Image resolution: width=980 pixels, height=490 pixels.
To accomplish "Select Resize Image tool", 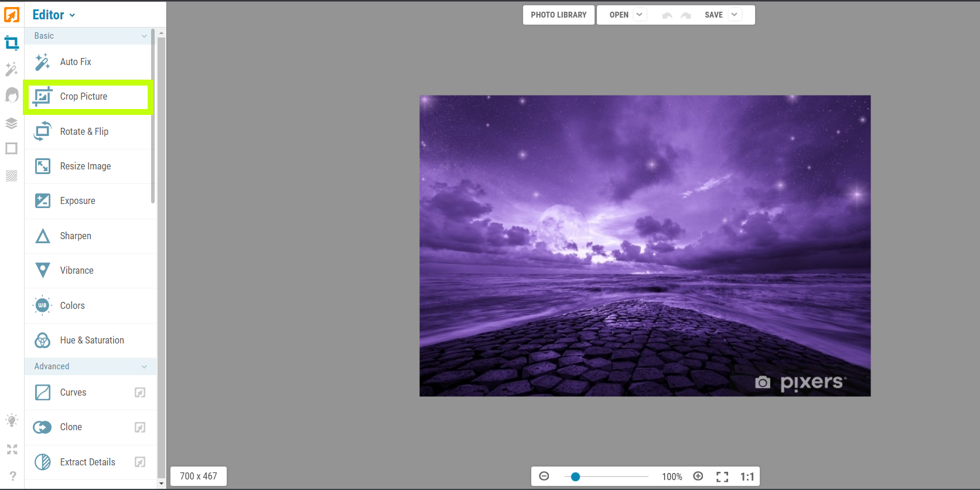I will (90, 166).
